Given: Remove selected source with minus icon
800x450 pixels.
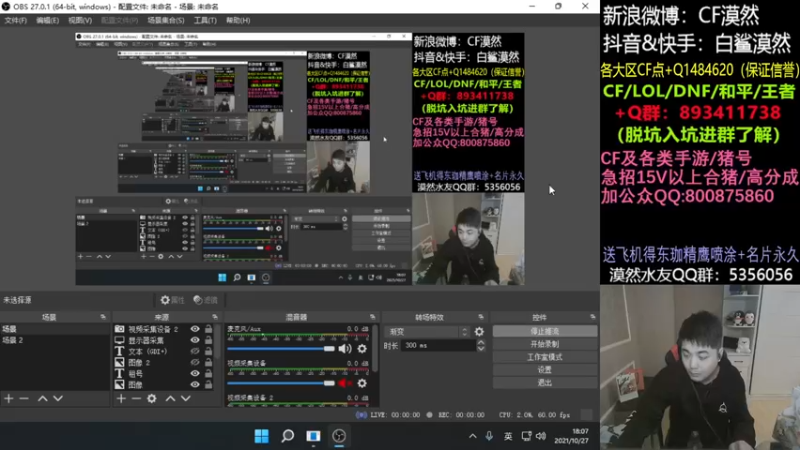Looking at the screenshot, I should (136, 398).
